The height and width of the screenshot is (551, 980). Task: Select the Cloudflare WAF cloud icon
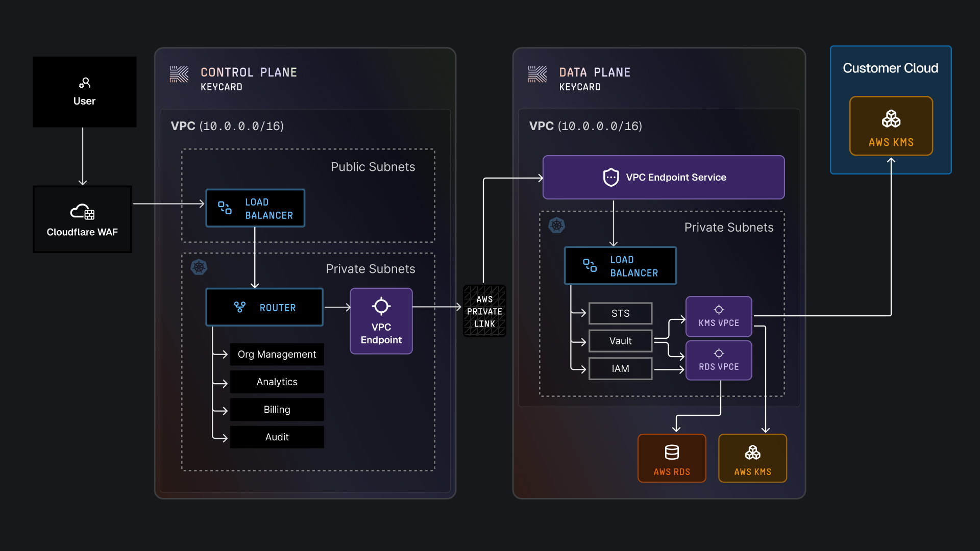[82, 212]
